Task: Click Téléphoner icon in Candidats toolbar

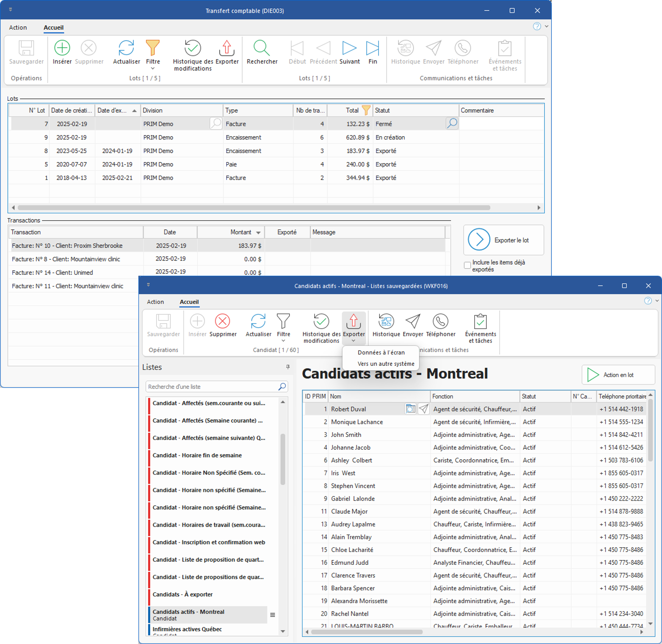Action: point(441,321)
